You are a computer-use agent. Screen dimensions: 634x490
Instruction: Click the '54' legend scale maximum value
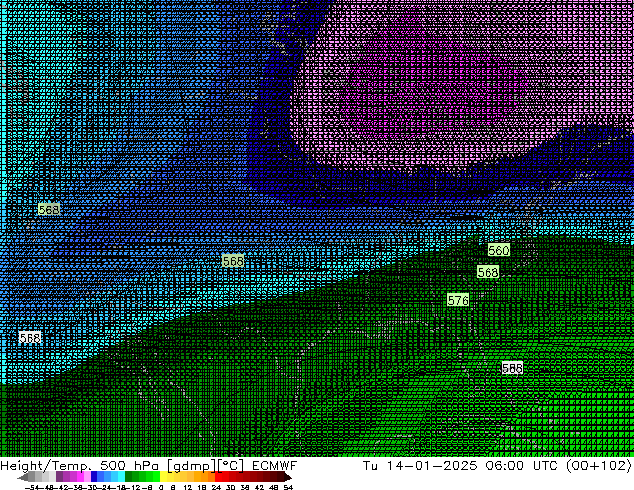(288, 487)
